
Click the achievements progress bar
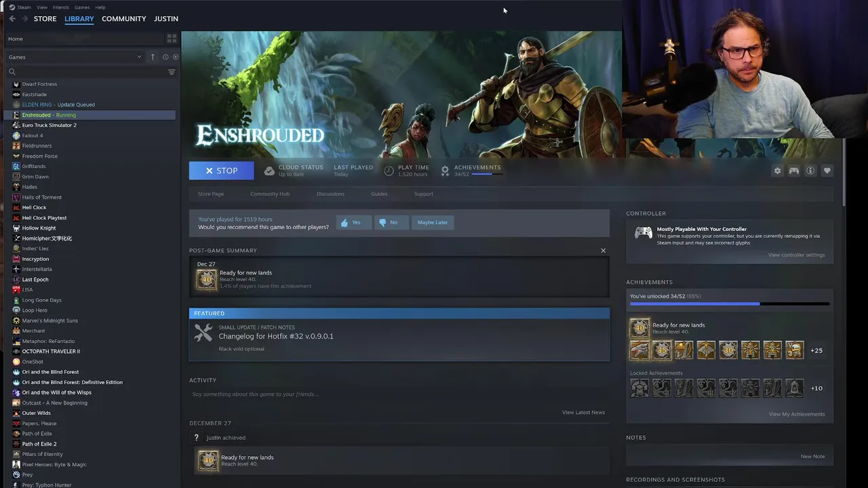[730, 304]
